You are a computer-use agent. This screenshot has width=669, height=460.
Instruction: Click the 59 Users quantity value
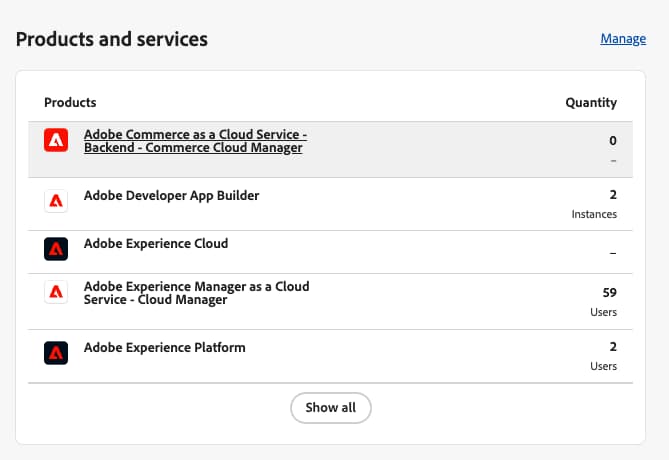pyautogui.click(x=610, y=293)
